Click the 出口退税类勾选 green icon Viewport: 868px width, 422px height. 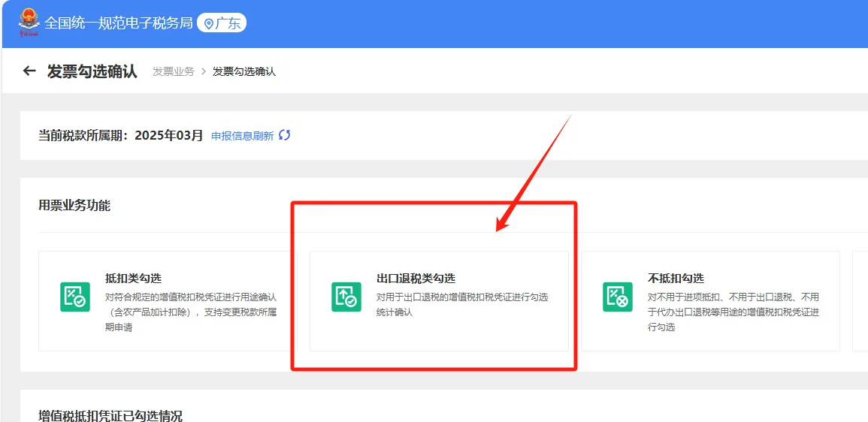[346, 297]
